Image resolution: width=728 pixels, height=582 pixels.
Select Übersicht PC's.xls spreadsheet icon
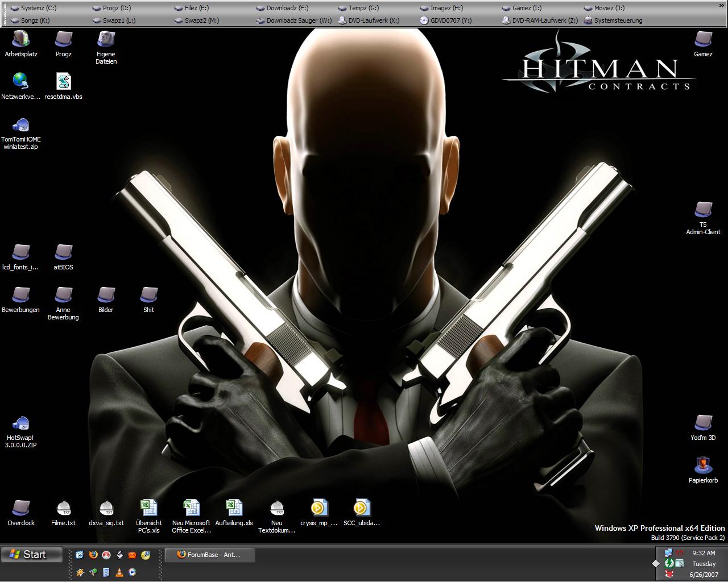(x=149, y=516)
